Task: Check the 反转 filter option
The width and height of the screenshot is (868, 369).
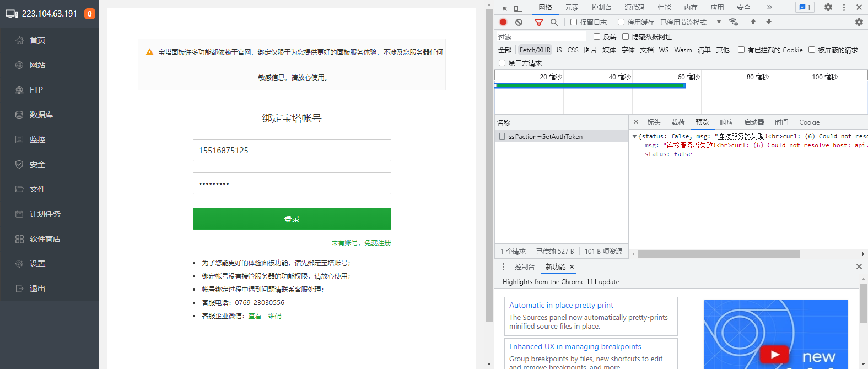Action: point(597,36)
